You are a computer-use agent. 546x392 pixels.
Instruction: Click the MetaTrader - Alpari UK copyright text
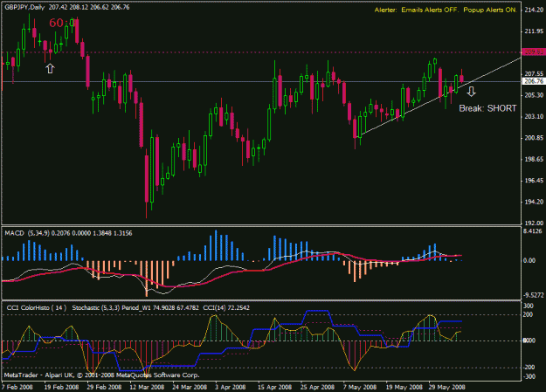click(101, 375)
